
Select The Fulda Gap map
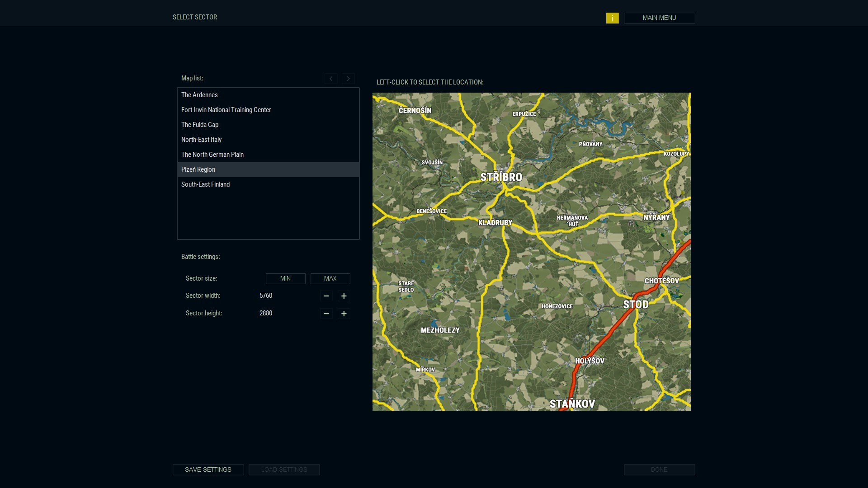tap(200, 125)
